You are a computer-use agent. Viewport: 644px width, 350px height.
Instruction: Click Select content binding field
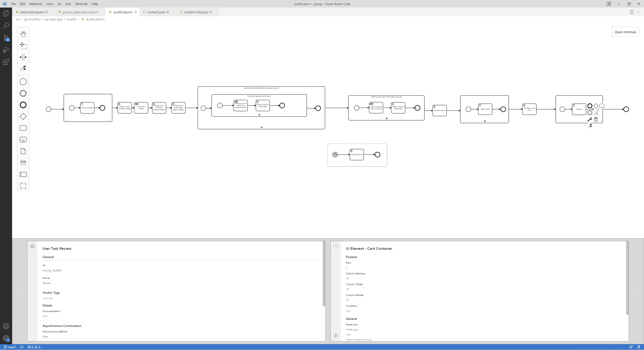click(358, 339)
